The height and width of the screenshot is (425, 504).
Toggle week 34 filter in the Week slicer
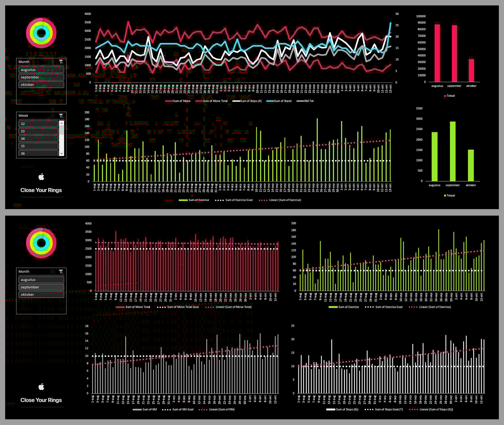[38, 139]
